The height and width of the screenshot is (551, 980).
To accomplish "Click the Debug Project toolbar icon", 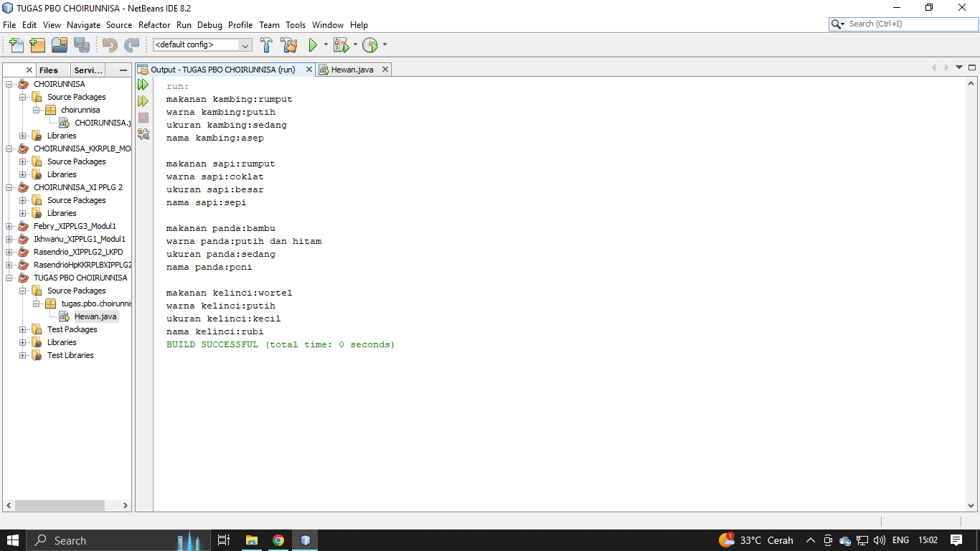I will tap(341, 45).
